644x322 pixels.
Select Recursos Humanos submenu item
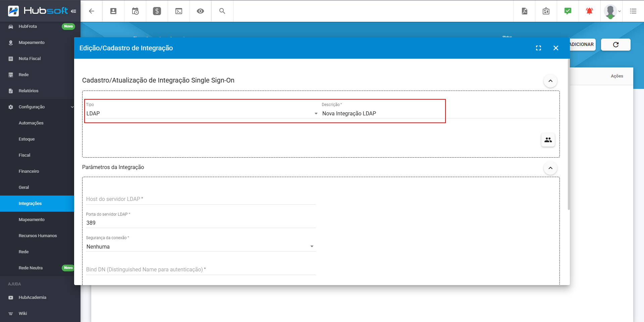click(x=37, y=236)
